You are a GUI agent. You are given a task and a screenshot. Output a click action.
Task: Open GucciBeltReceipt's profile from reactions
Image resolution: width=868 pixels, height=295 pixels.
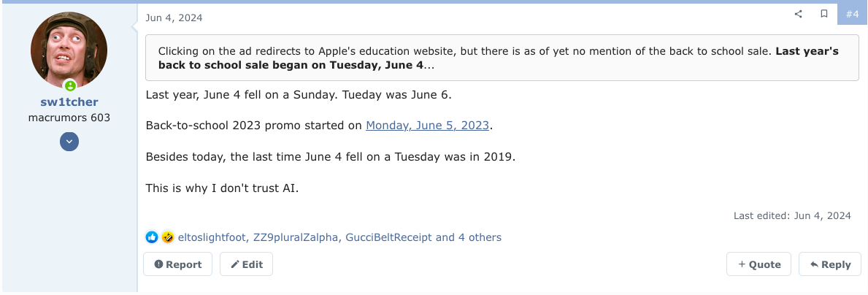tap(388, 237)
